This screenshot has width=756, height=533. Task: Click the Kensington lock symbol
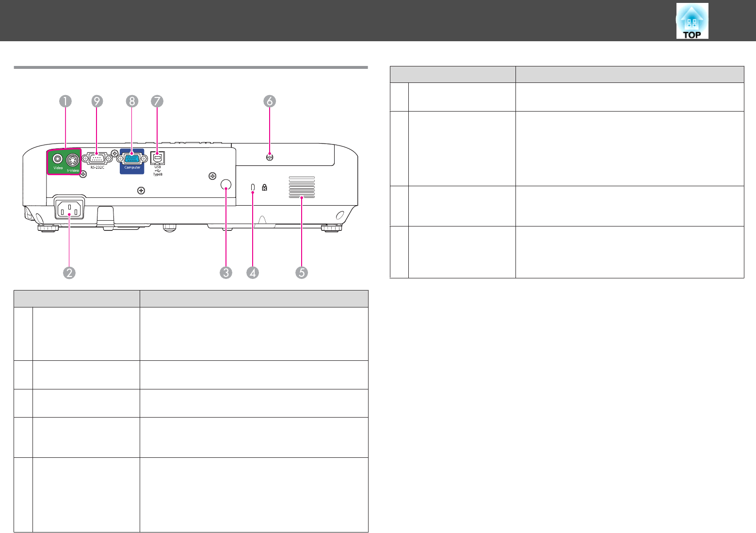(265, 187)
